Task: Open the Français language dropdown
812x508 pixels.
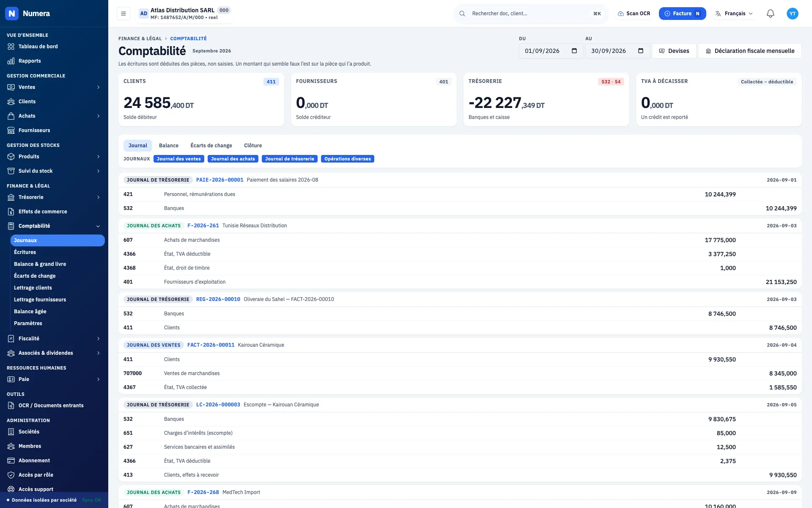Action: coord(734,14)
